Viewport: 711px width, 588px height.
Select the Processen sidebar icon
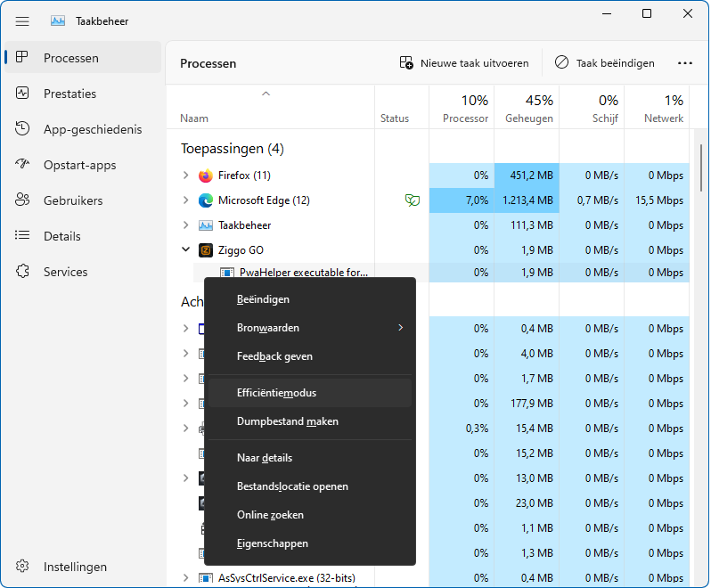(21, 57)
